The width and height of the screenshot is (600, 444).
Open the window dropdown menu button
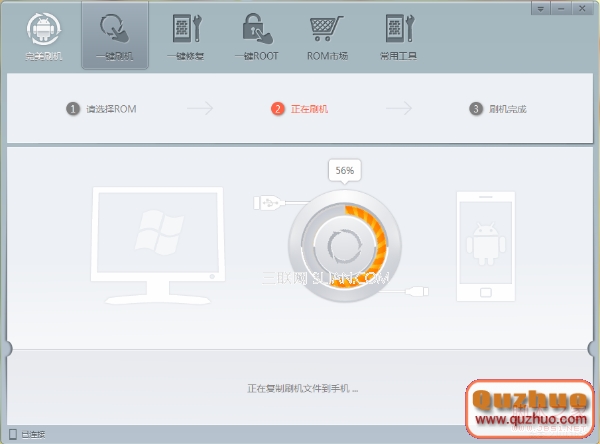coord(541,9)
